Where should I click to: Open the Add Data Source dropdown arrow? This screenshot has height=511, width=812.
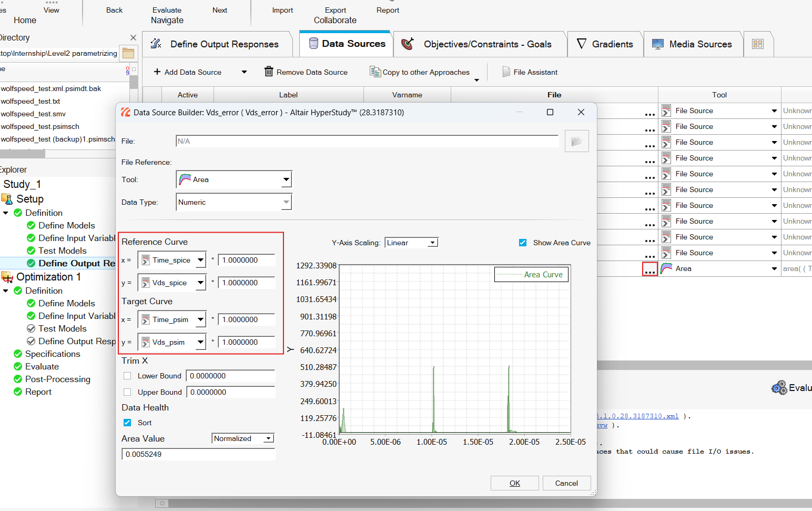244,72
